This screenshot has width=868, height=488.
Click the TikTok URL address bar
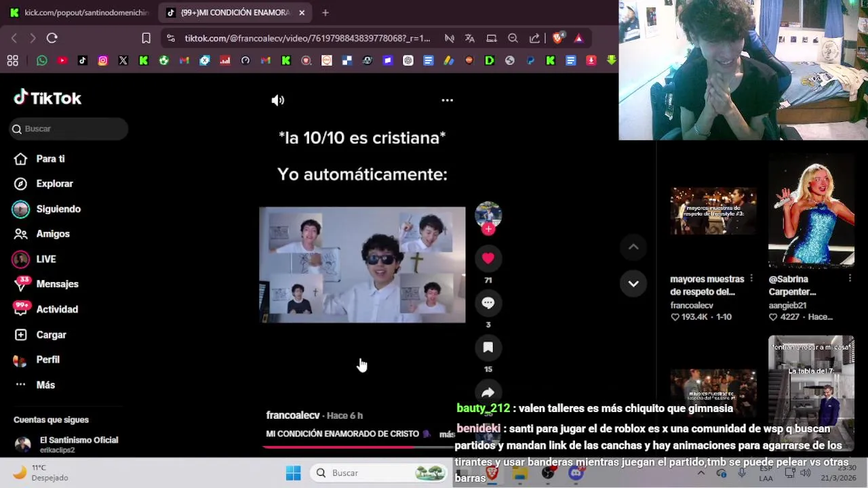[307, 39]
